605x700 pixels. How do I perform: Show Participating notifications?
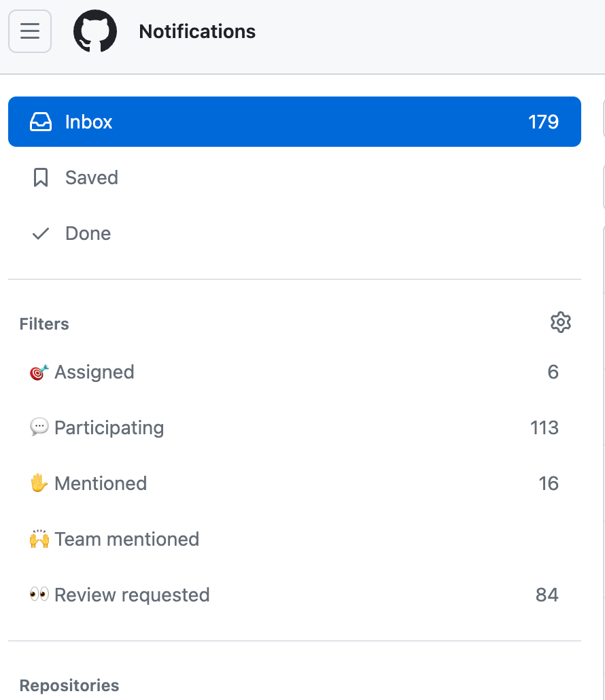[109, 428]
